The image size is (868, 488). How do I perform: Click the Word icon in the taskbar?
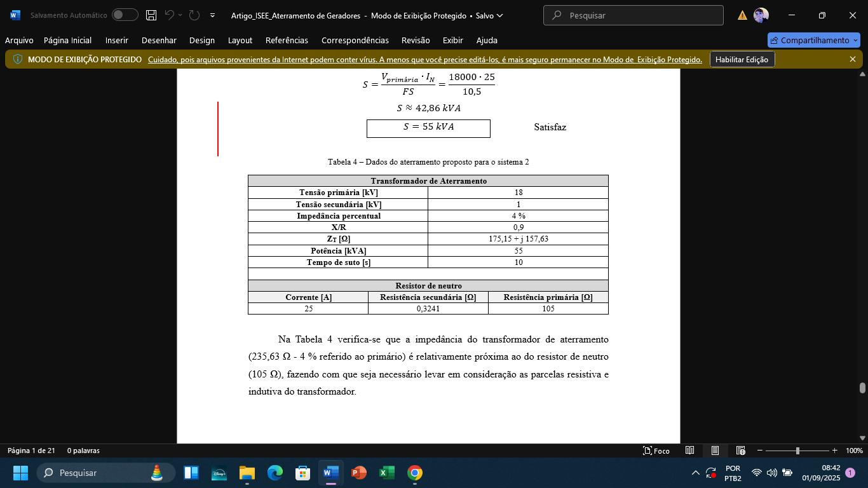pyautogui.click(x=331, y=473)
